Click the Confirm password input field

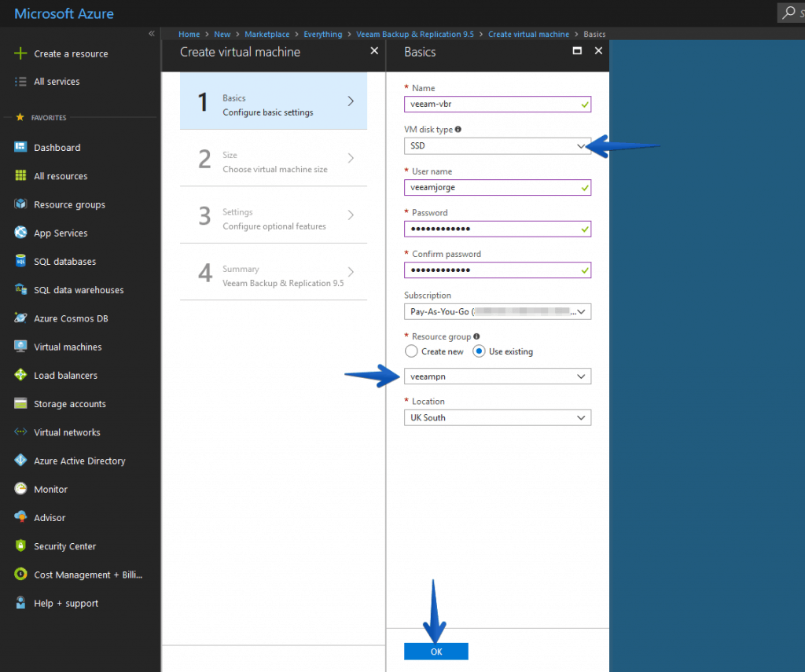(498, 270)
